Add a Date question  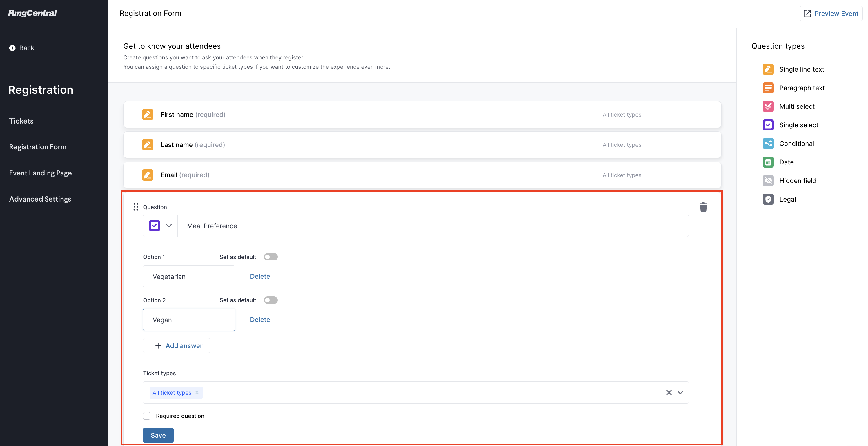click(778, 162)
